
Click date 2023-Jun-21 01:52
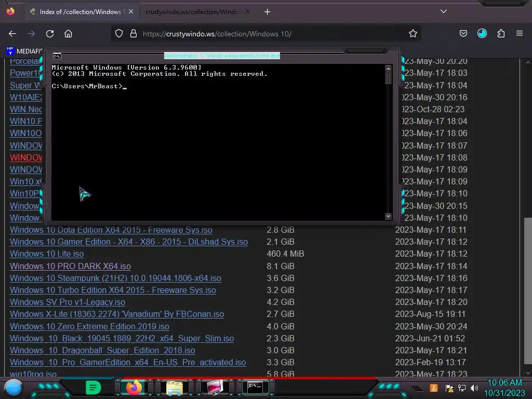(x=430, y=339)
